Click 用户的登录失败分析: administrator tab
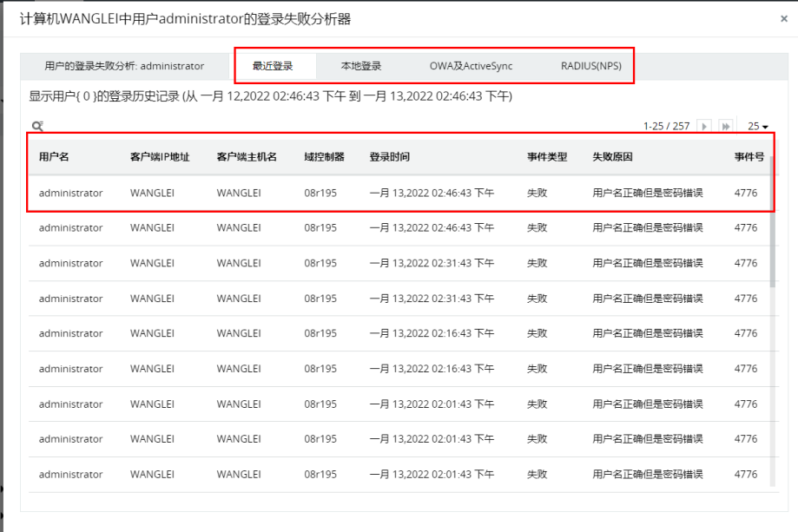Image resolution: width=798 pixels, height=532 pixels. [124, 66]
